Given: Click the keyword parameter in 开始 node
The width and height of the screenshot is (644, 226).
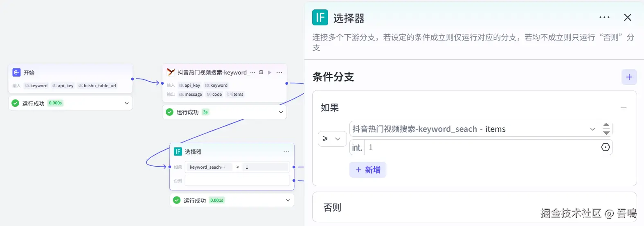Looking at the screenshot, I should pos(36,86).
